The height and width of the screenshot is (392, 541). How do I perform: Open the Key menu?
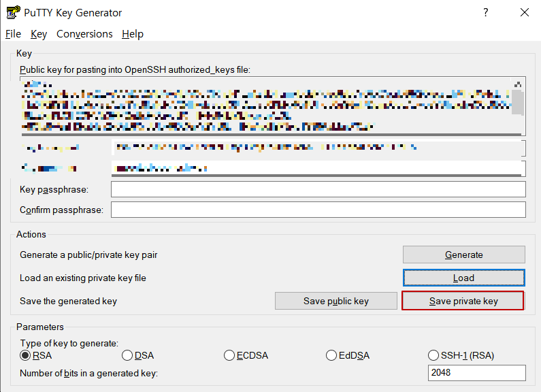click(39, 34)
